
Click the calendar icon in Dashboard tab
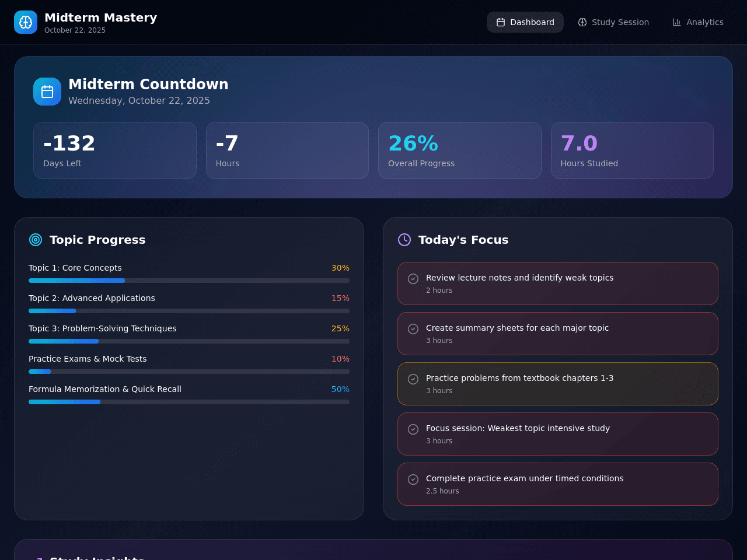click(x=501, y=22)
